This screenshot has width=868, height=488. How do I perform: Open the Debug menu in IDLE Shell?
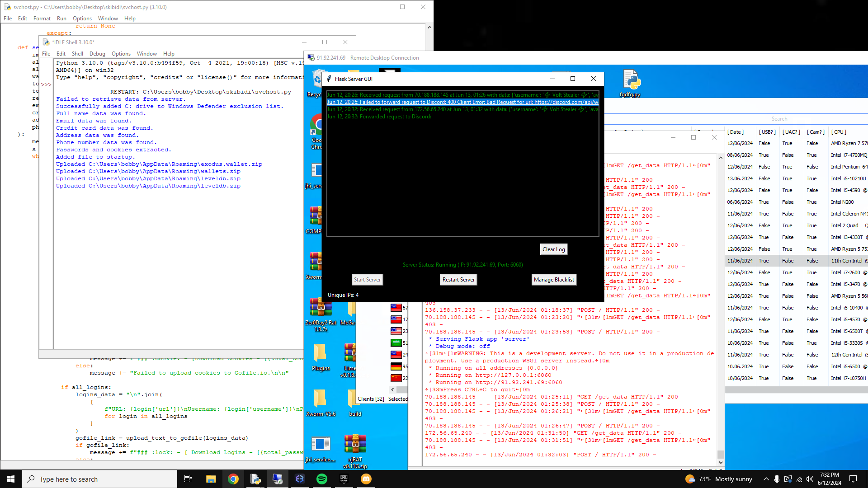[97, 54]
